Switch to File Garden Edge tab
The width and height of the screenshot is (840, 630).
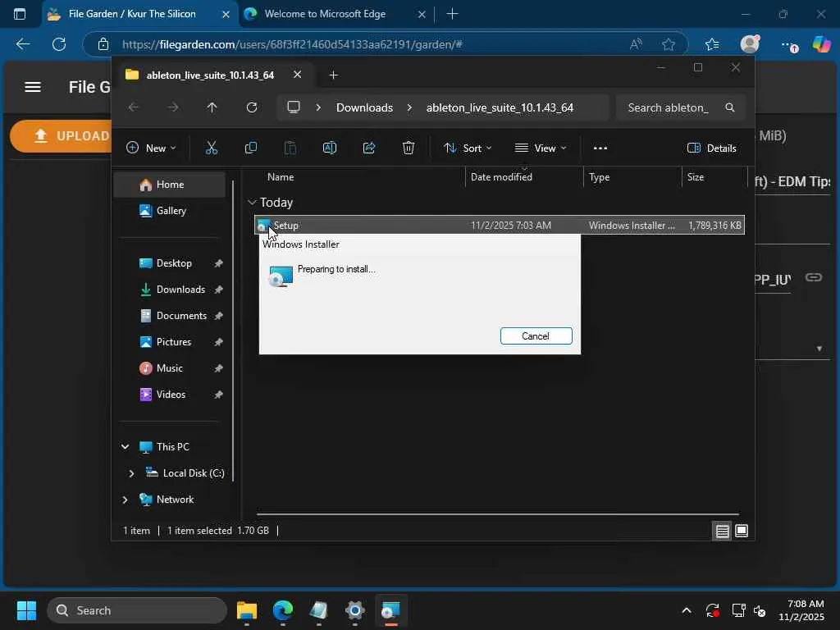tap(132, 14)
